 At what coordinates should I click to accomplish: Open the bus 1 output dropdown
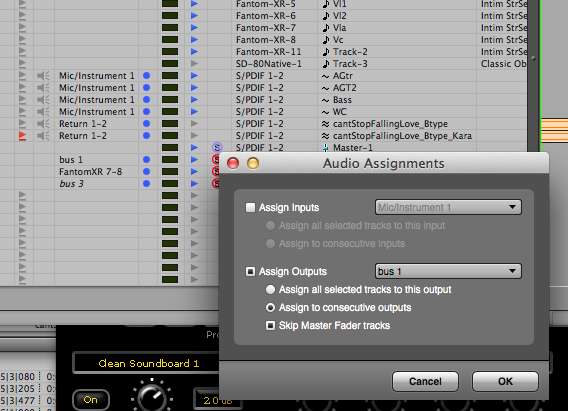coord(448,271)
